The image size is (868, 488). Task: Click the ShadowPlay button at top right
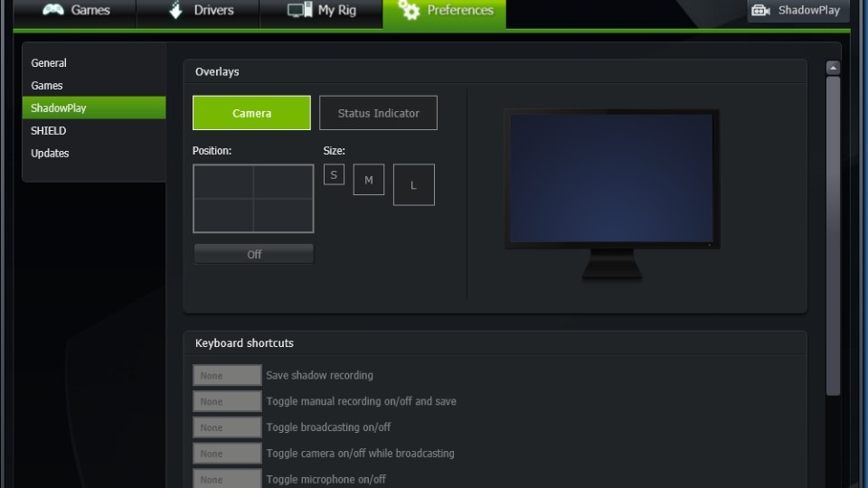797,10
